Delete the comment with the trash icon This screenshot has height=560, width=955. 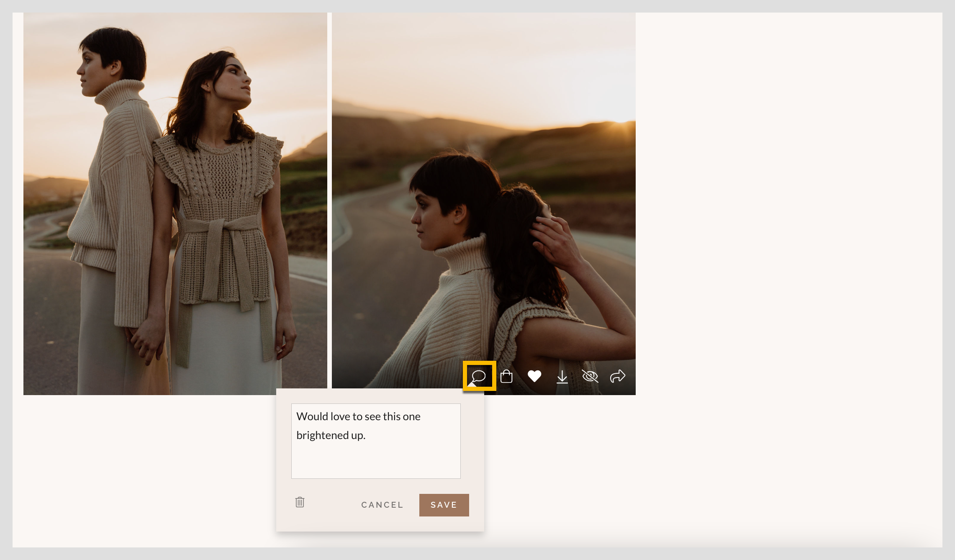pos(300,502)
